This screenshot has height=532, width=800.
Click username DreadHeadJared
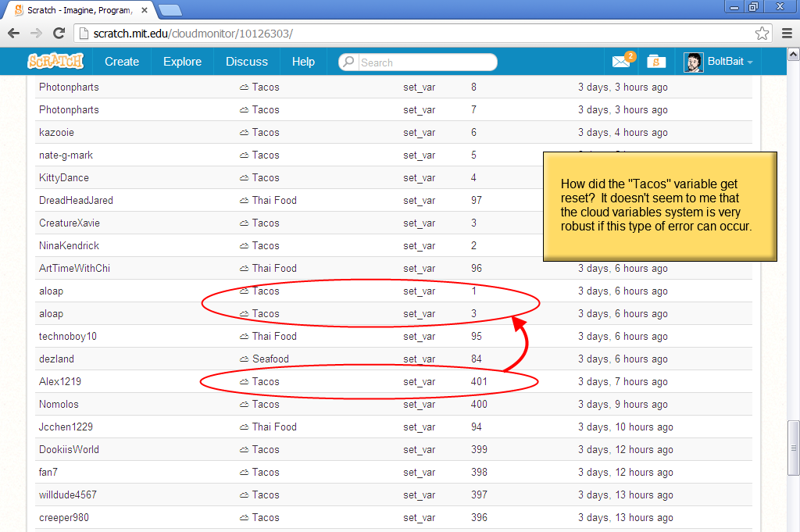tap(76, 201)
